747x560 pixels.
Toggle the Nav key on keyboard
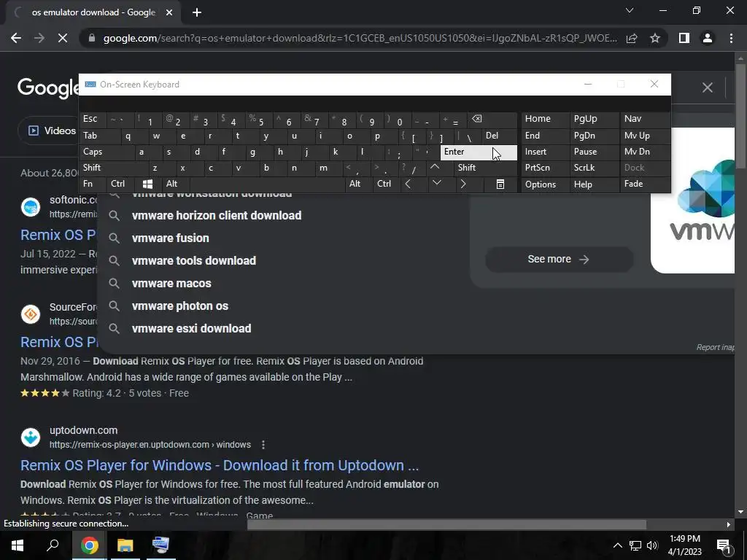pos(645,119)
